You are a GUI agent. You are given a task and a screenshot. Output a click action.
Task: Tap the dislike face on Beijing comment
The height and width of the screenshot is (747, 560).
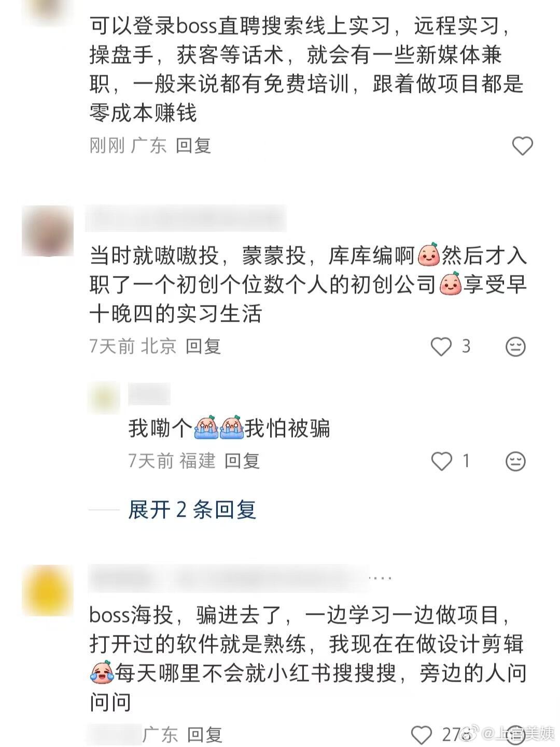pos(515,347)
